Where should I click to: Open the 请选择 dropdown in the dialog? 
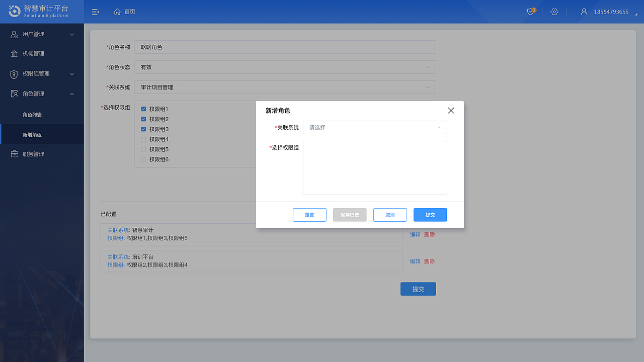click(x=374, y=127)
